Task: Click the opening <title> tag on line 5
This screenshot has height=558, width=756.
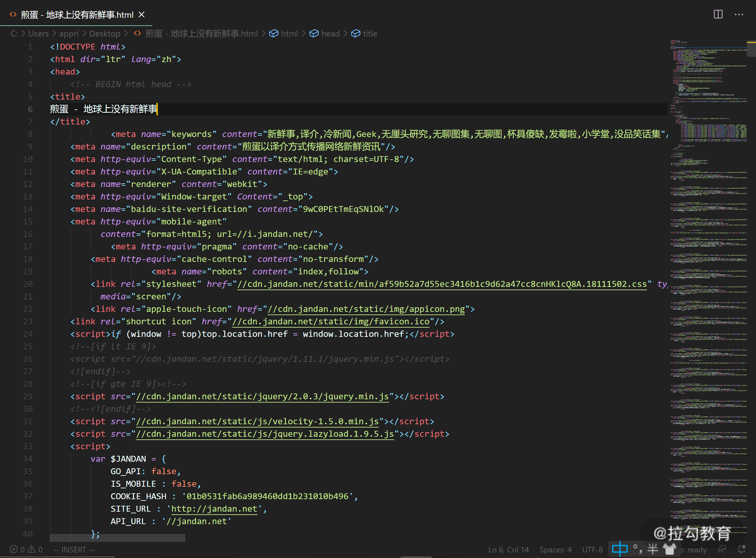Action: tap(68, 97)
